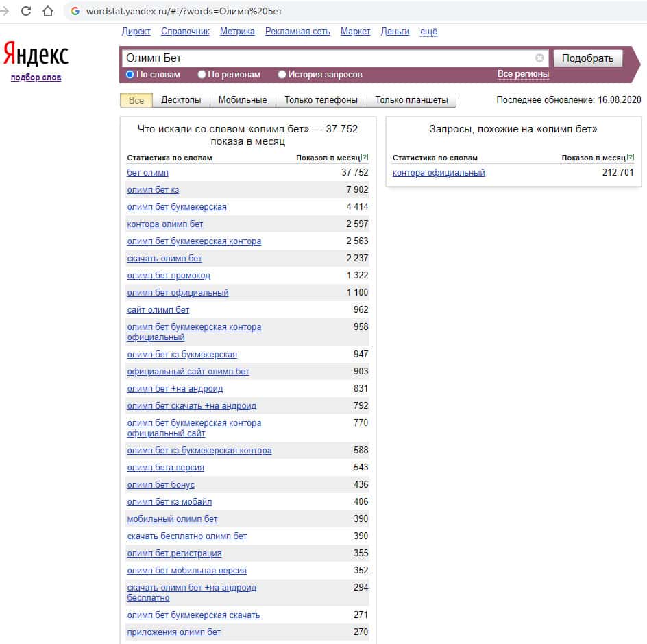Click the 7 902 impressions value

click(357, 189)
